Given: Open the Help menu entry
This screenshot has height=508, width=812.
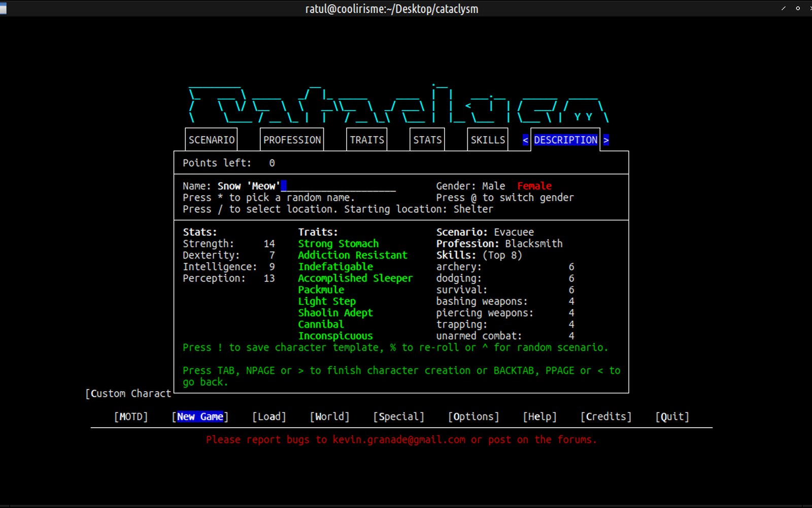Looking at the screenshot, I should pos(540,417).
